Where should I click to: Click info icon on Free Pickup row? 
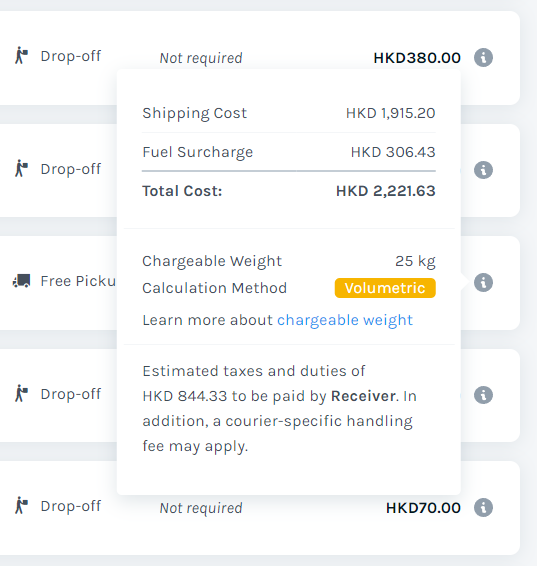(x=483, y=282)
